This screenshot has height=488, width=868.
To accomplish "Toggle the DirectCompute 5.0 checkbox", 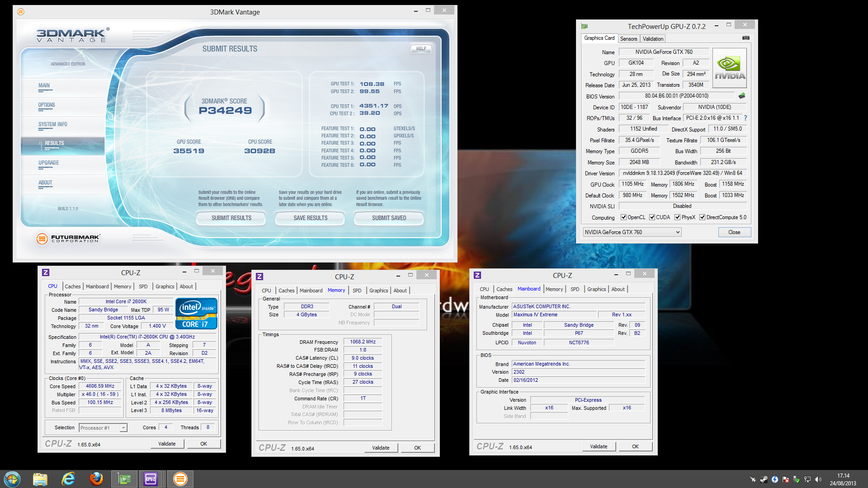I will tap(703, 217).
